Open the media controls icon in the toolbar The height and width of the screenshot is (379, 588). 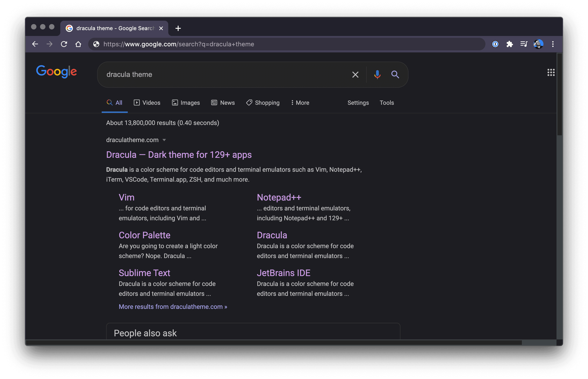coord(524,44)
